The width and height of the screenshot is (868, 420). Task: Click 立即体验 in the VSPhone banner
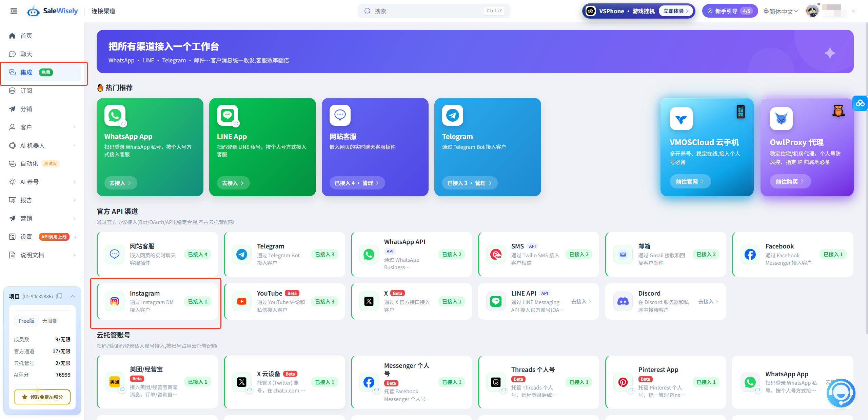pyautogui.click(x=676, y=11)
